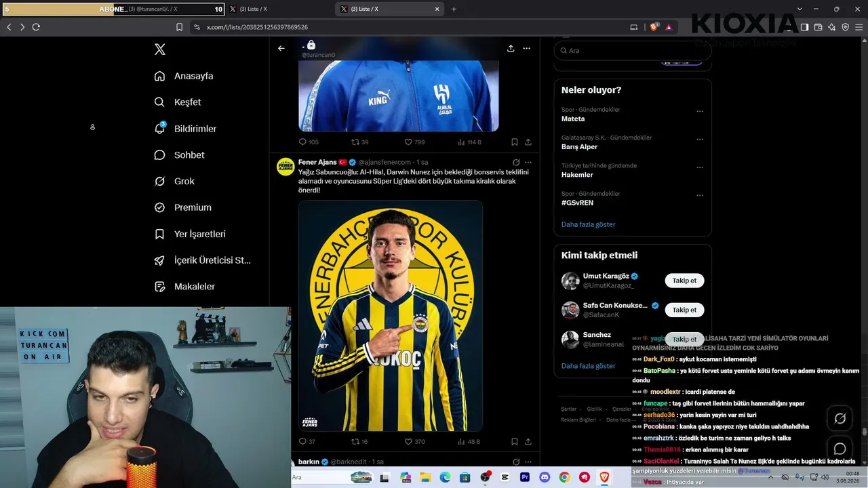Open Discord from the taskbar
This screenshot has width=868, height=488.
(x=545, y=478)
